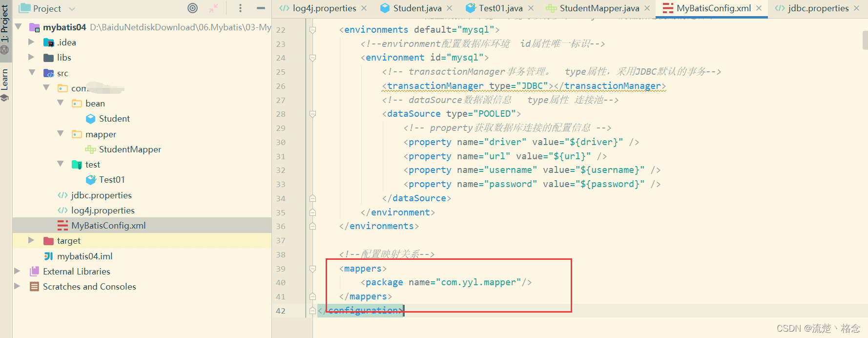Expand the .idea folder

31,42
